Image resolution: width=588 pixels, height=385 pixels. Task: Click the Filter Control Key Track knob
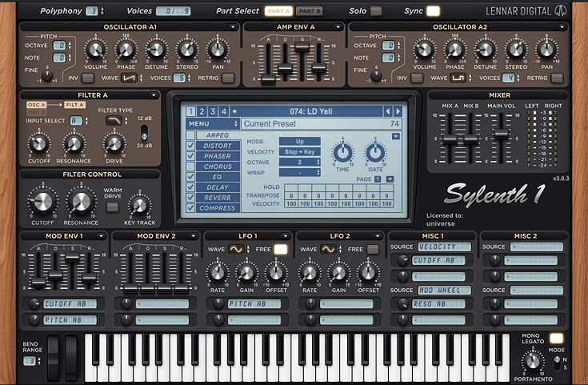[x=139, y=206]
